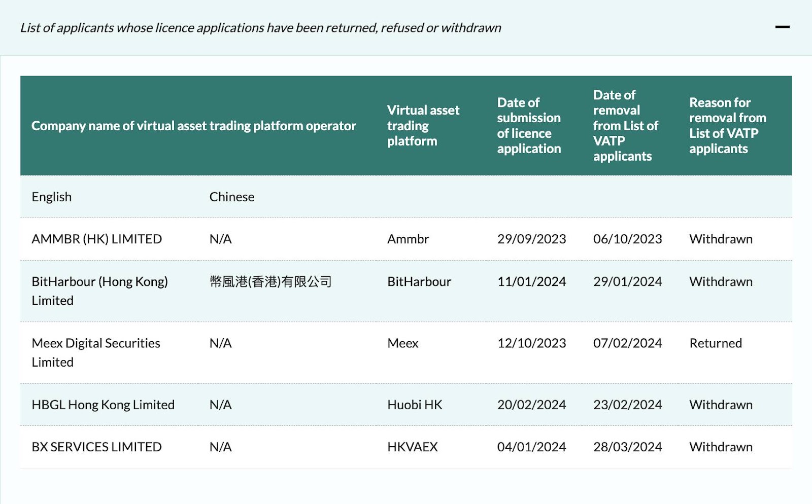Click the removal date 07/02/2024
This screenshot has height=504, width=812.
coord(627,343)
